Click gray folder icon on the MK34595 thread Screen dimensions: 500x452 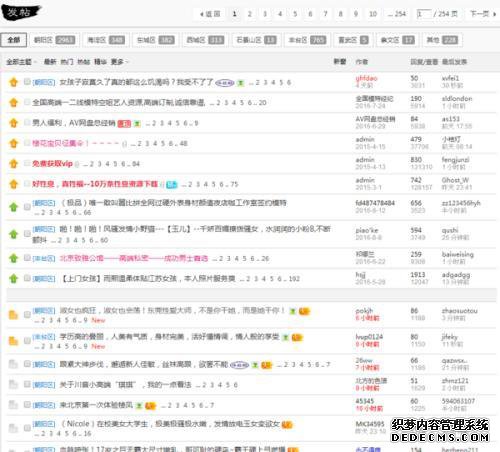pos(13,428)
